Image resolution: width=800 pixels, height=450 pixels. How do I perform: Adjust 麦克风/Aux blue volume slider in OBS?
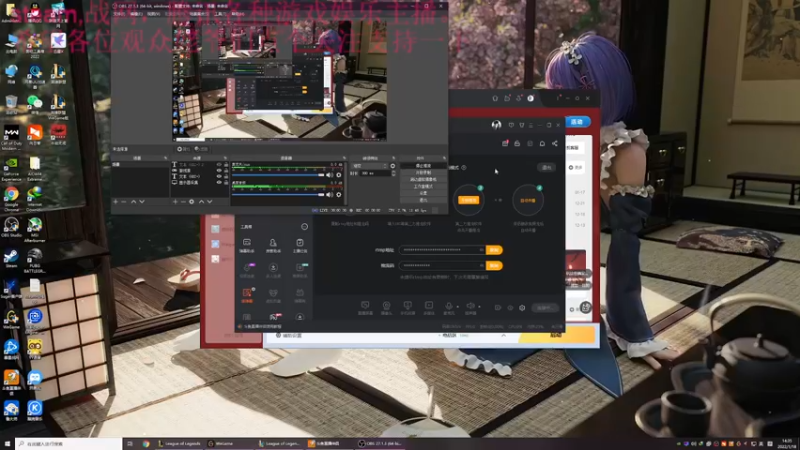pyautogui.click(x=278, y=175)
